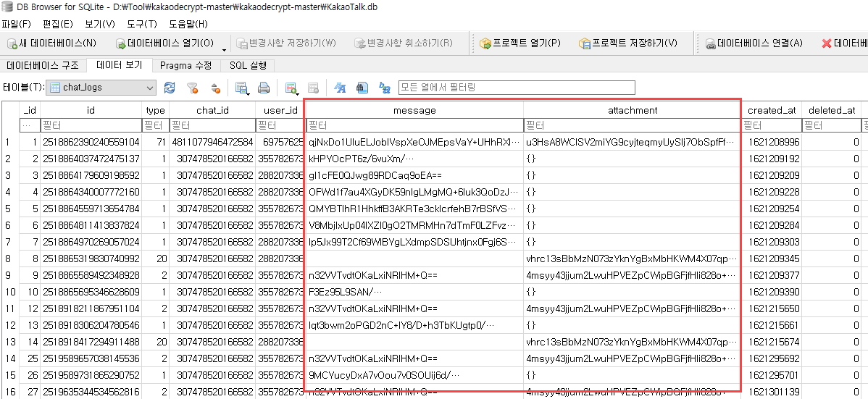The height and width of the screenshot is (399, 868).
Task: Click the filter field under created_at column
Action: pos(771,125)
